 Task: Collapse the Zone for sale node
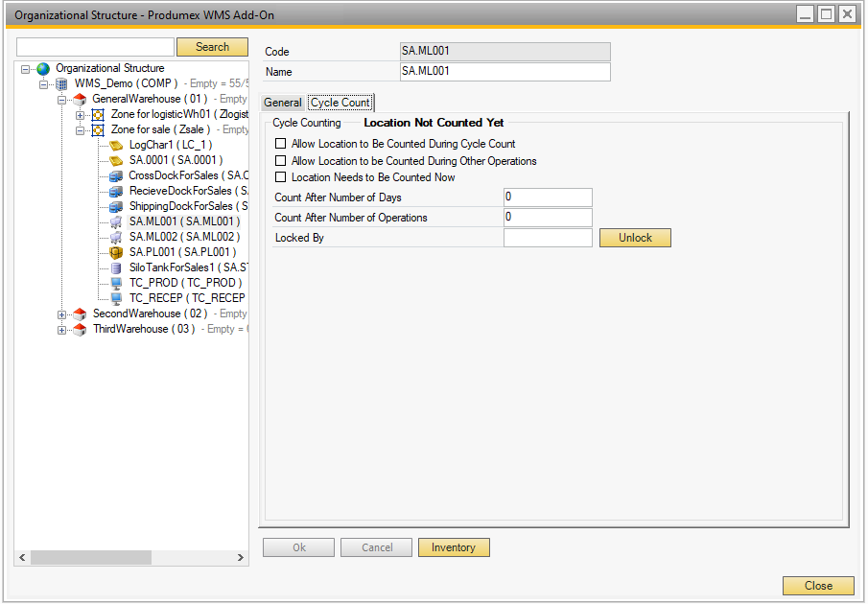click(81, 130)
